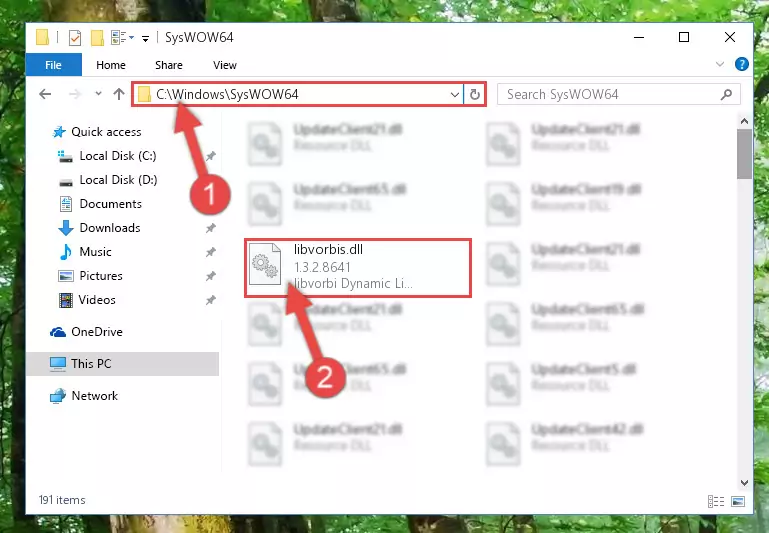Click the pin icon beside Pictures

tap(210, 276)
